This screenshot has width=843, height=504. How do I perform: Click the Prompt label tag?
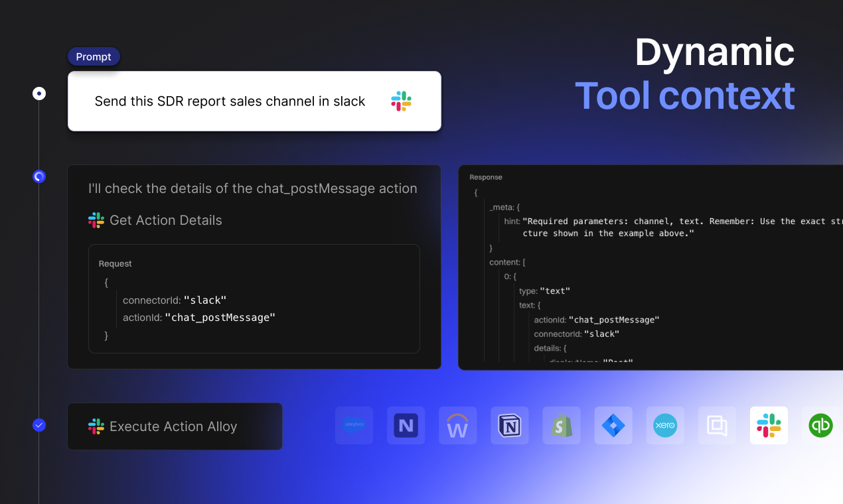pyautogui.click(x=94, y=57)
